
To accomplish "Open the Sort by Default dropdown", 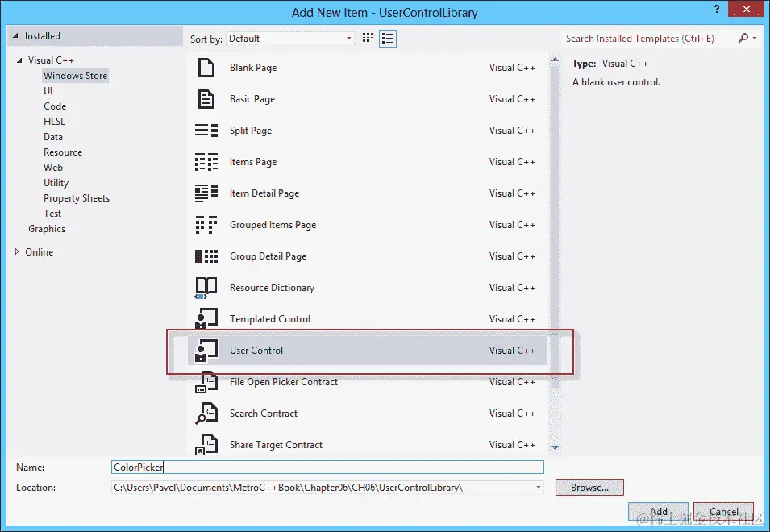I will pyautogui.click(x=289, y=39).
